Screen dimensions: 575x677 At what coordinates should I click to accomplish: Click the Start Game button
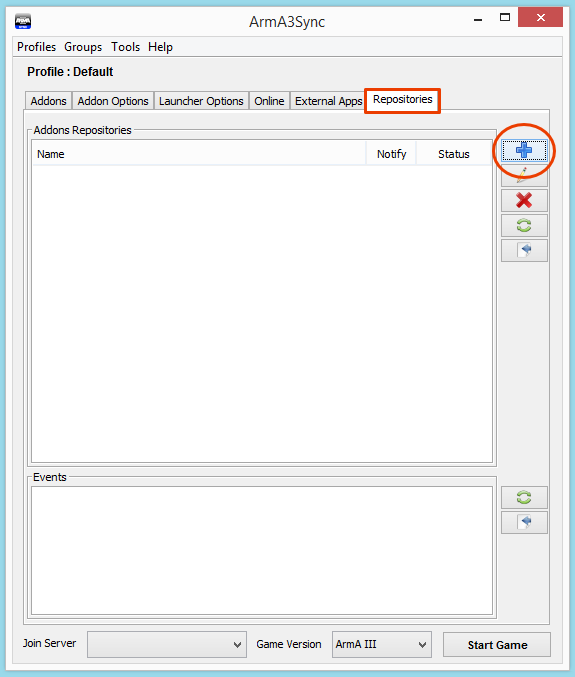pos(497,645)
